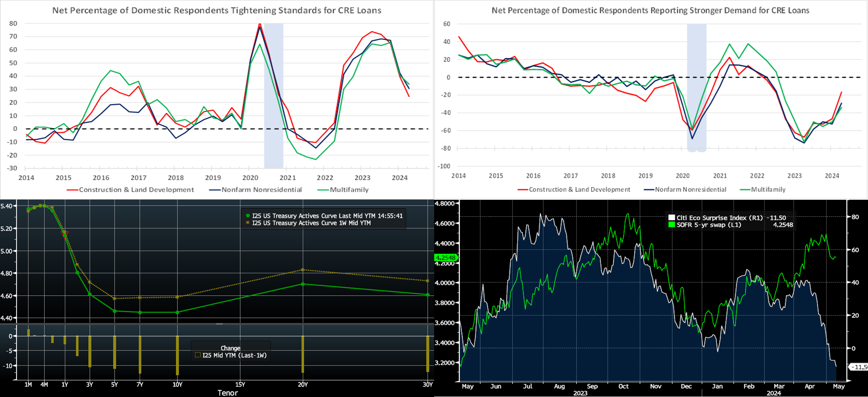Viewport: 868px width, 397px height.
Task: Click the green 20Y data point on Treasury curve
Action: click(302, 284)
